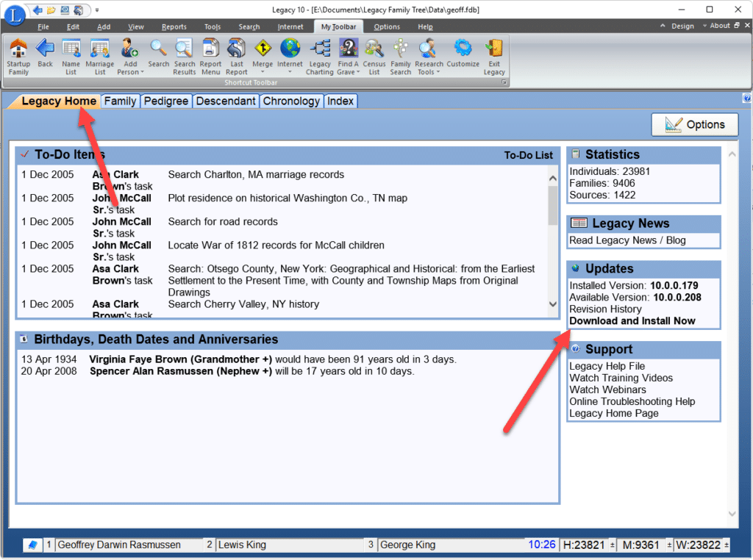The image size is (753, 560).
Task: Click Download and Install Now
Action: coord(632,321)
